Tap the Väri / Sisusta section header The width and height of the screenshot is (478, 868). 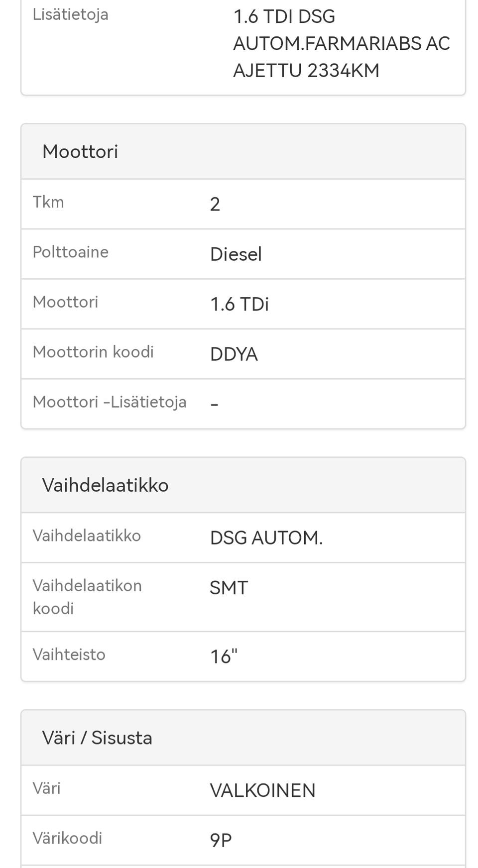[97, 738]
